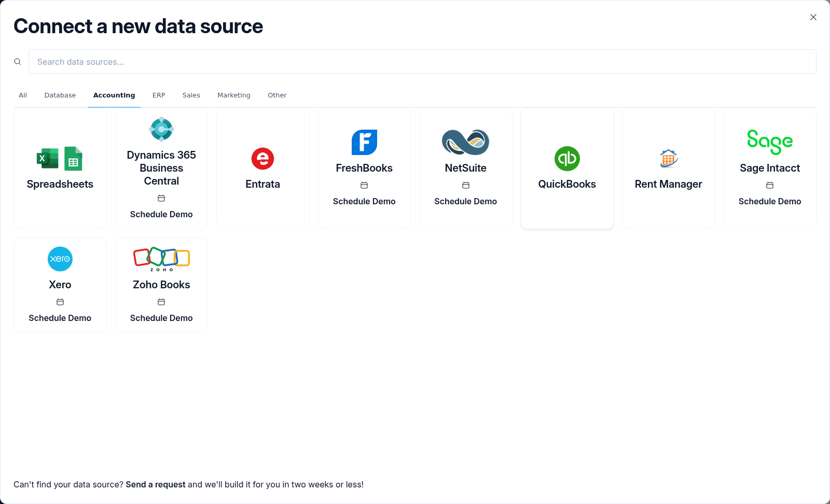This screenshot has width=830, height=504.
Task: Schedule Demo for NetSuite
Action: [465, 201]
